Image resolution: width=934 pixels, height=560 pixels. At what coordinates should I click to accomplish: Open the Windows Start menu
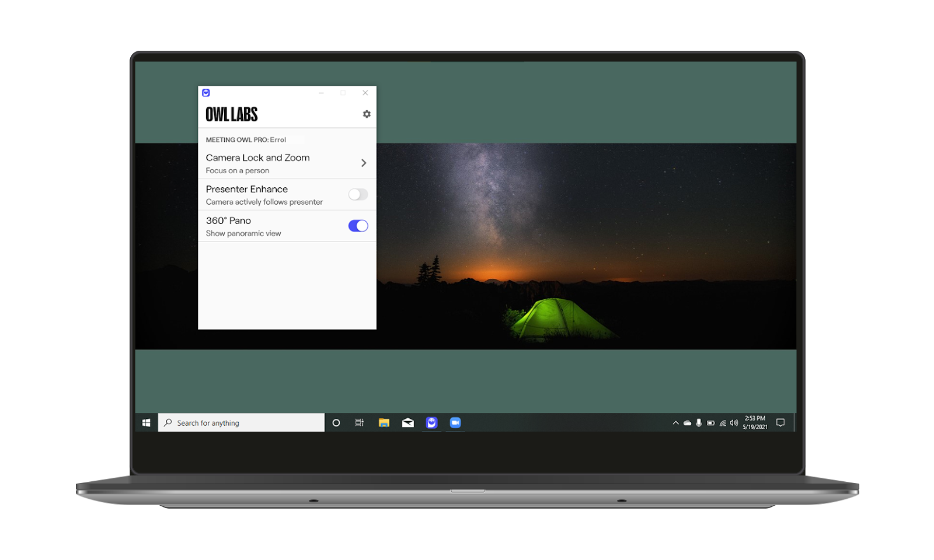point(147,423)
